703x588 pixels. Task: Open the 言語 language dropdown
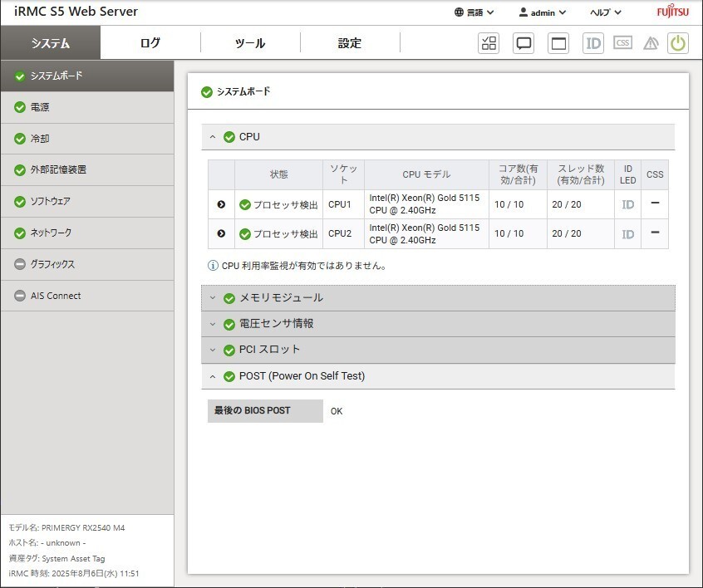pyautogui.click(x=474, y=12)
